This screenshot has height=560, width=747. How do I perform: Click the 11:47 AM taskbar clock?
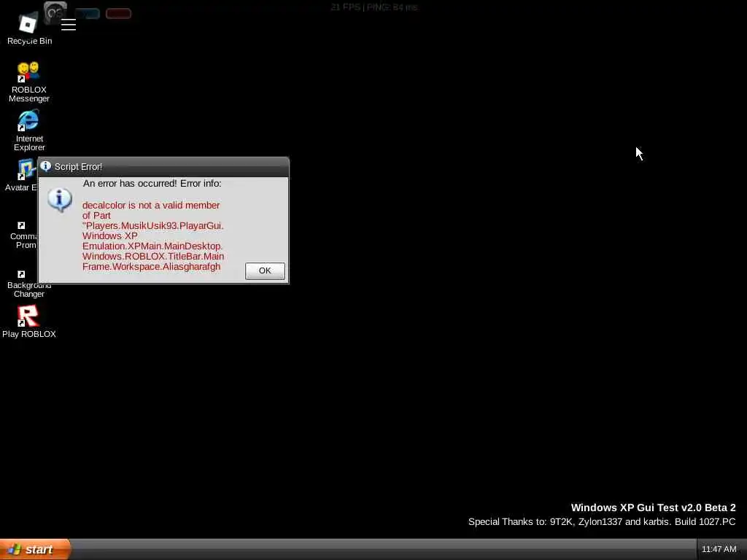(719, 550)
